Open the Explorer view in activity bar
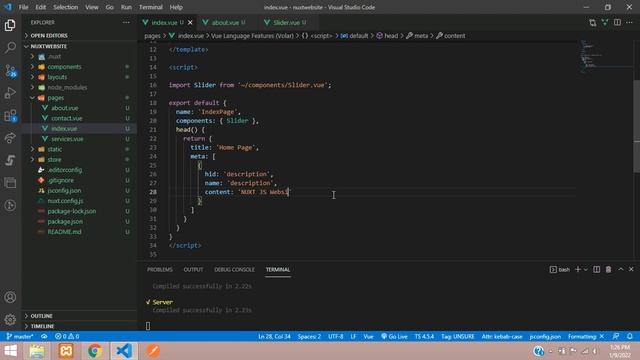 (x=10, y=25)
